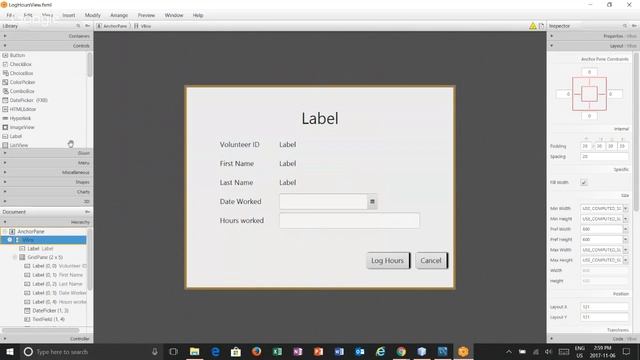Screen dimensions: 640x360
Task: Open the Modify menu
Action: pyautogui.click(x=93, y=15)
